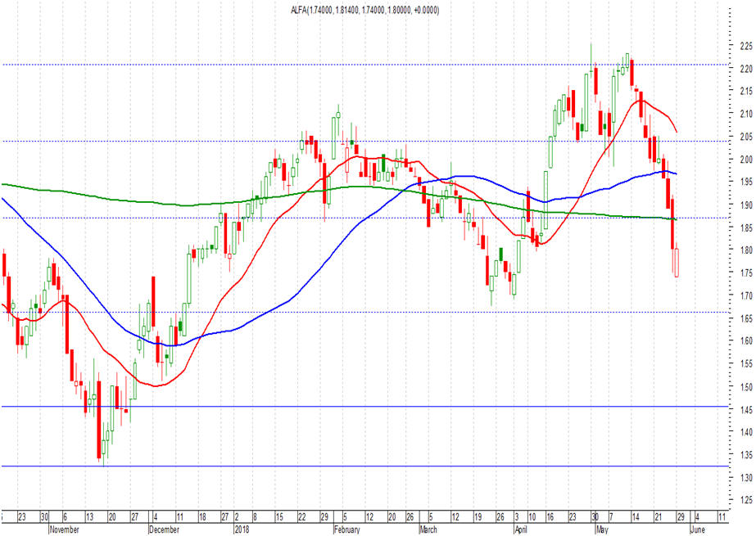Select the February month label

pyautogui.click(x=347, y=529)
